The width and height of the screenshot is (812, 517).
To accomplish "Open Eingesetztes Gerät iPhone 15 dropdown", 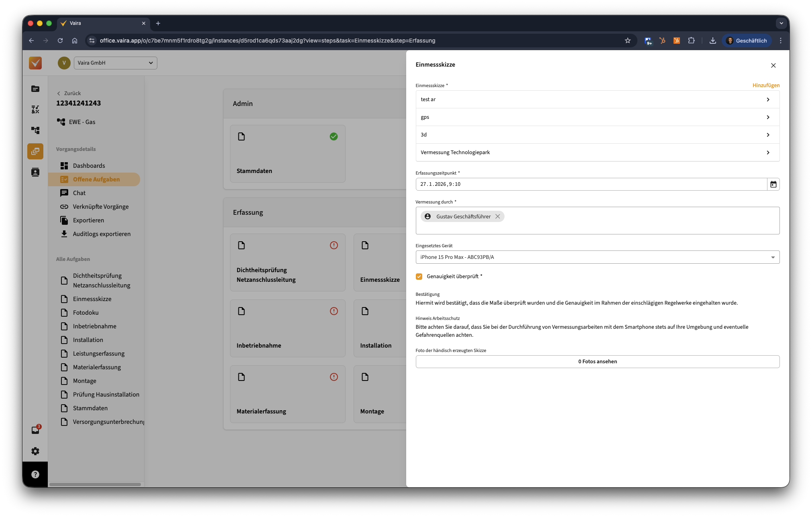I will (x=597, y=257).
